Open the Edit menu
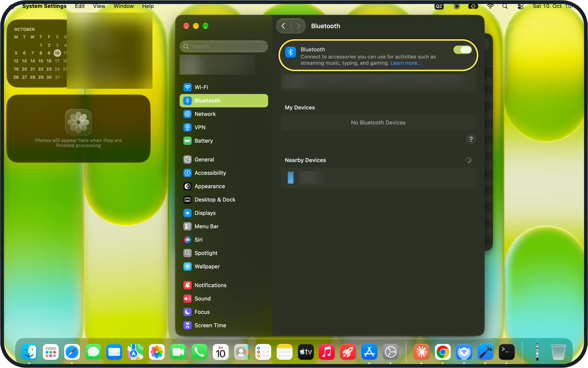The image size is (588, 368). click(80, 6)
